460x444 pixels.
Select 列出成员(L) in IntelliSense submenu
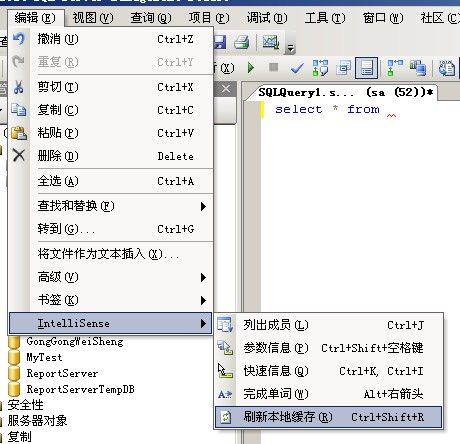(329, 325)
